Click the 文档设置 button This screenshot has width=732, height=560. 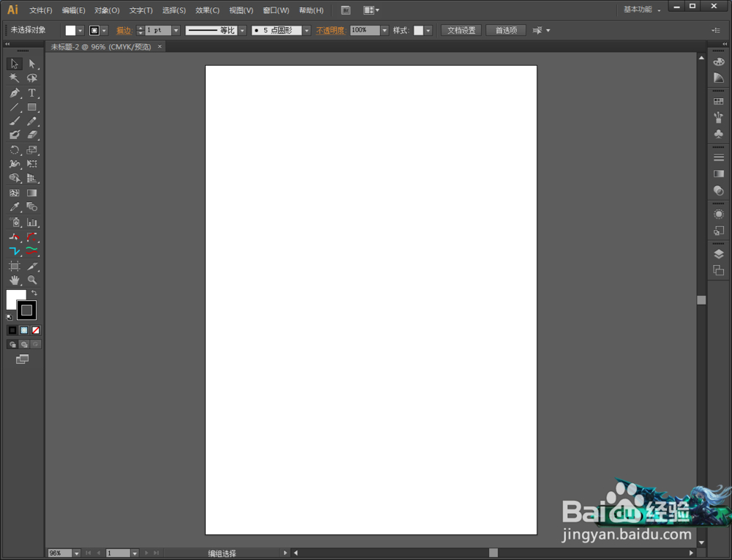[x=461, y=30]
